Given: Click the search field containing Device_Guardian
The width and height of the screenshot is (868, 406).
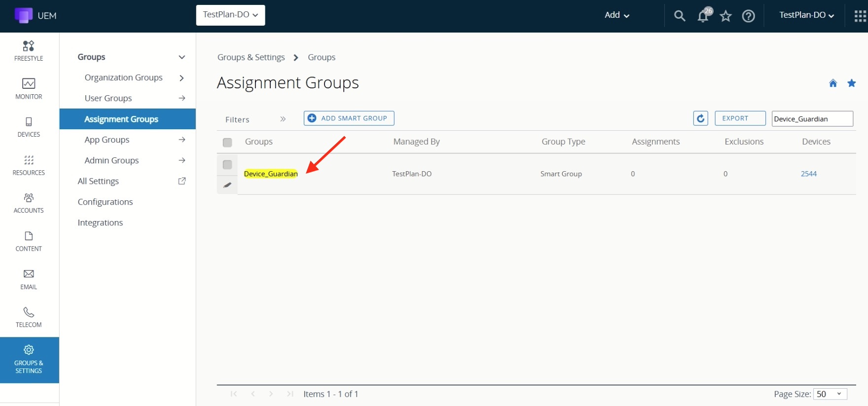Looking at the screenshot, I should click(812, 119).
